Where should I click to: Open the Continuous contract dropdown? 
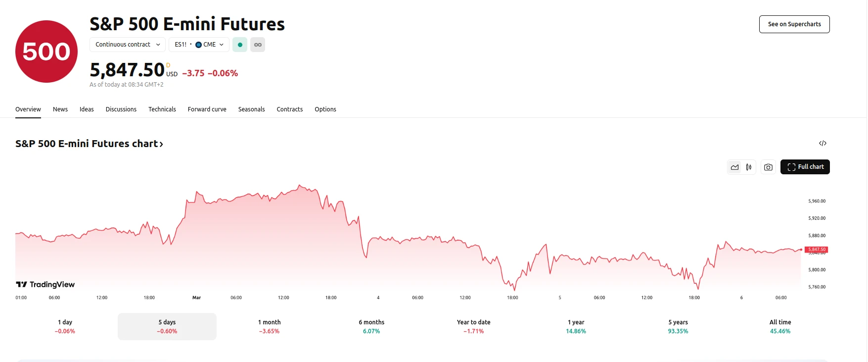pyautogui.click(x=128, y=45)
